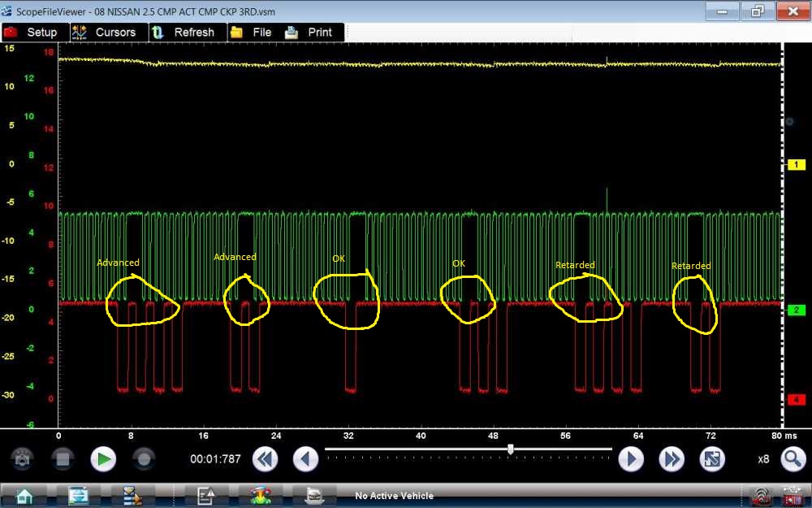Select the green channel 2 marker
The image size is (812, 508).
[x=797, y=310]
